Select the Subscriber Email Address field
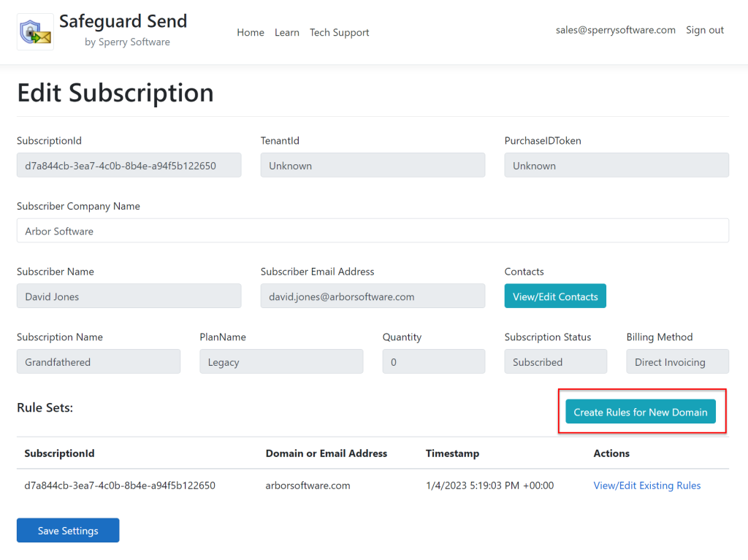This screenshot has width=748, height=560. pyautogui.click(x=373, y=296)
